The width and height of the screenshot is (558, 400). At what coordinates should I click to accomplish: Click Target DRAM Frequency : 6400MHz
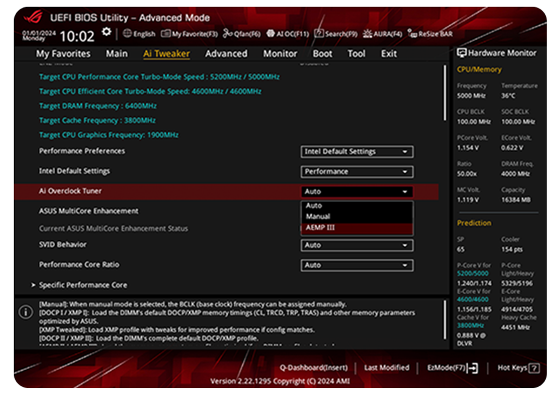point(98,106)
